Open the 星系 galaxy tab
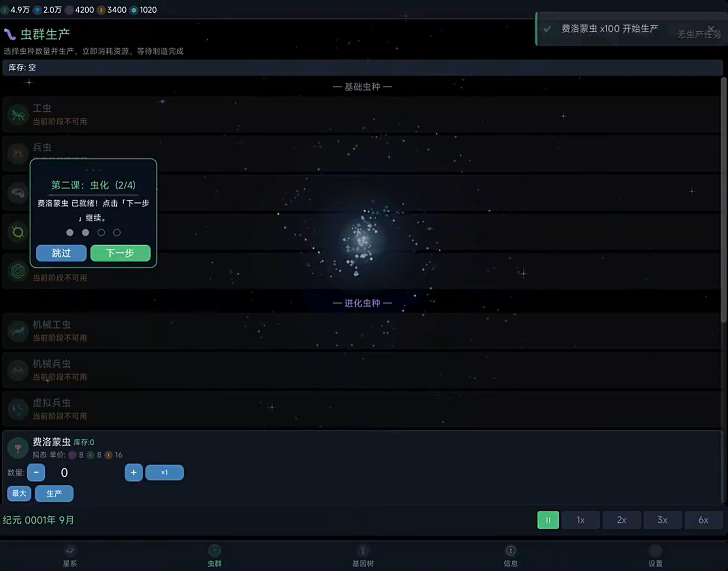This screenshot has width=728, height=571. pos(70,556)
